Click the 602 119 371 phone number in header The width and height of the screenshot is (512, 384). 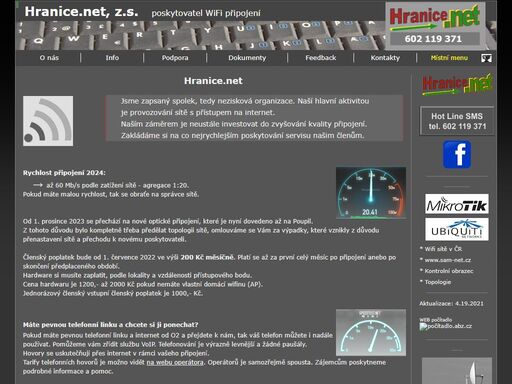pos(433,39)
